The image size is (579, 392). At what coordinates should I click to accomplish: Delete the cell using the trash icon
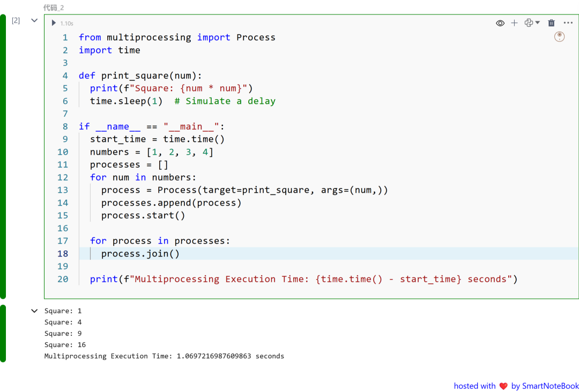(x=551, y=23)
